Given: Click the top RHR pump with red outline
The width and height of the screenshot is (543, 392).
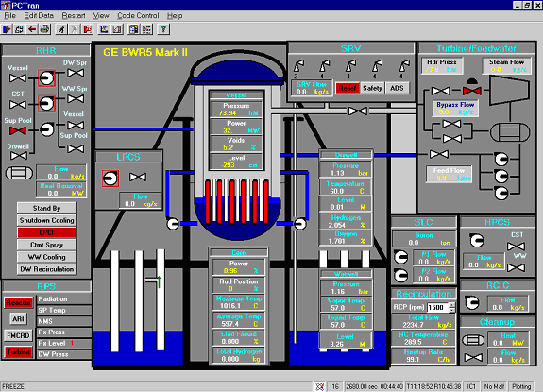Looking at the screenshot, I should 46,77.
